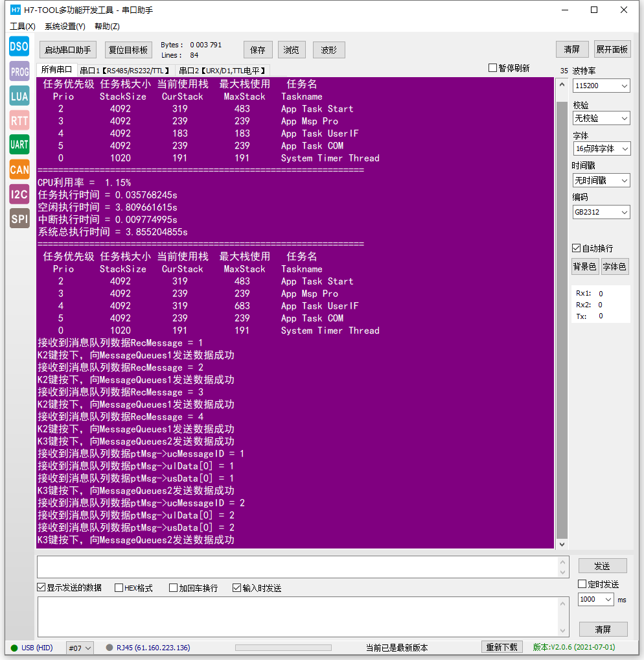This screenshot has height=660, width=644.
Task: Click 展开面板 expand panel button
Action: 612,49
